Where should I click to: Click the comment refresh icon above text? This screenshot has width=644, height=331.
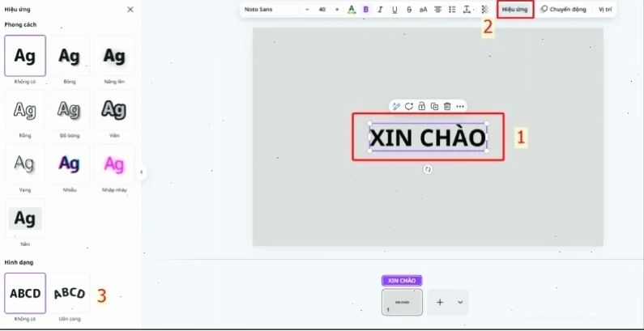click(409, 107)
